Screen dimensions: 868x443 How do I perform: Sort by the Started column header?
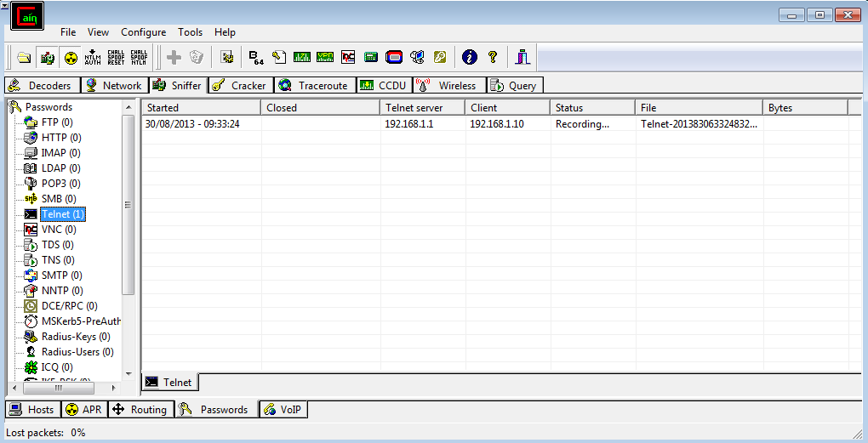202,107
